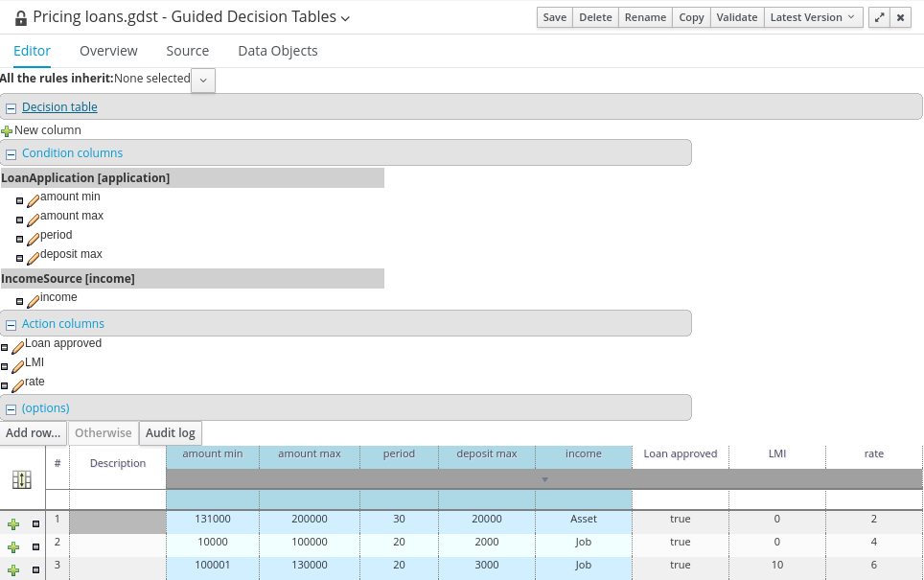This screenshot has width=924, height=580.
Task: Close the editor with the X button
Action: pyautogui.click(x=900, y=17)
